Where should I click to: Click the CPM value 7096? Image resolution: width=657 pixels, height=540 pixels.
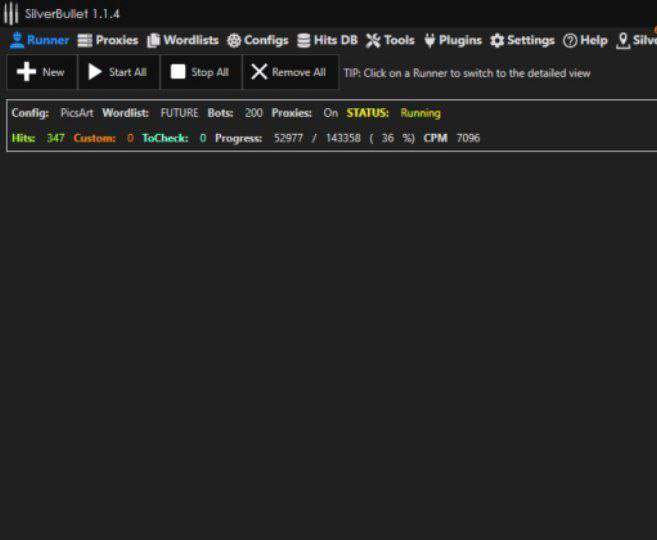pos(468,138)
